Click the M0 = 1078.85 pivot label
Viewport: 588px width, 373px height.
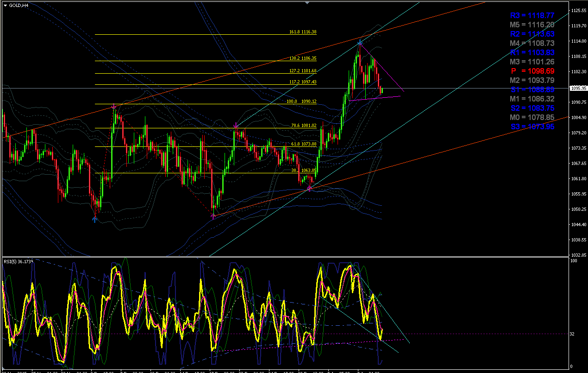click(x=532, y=118)
